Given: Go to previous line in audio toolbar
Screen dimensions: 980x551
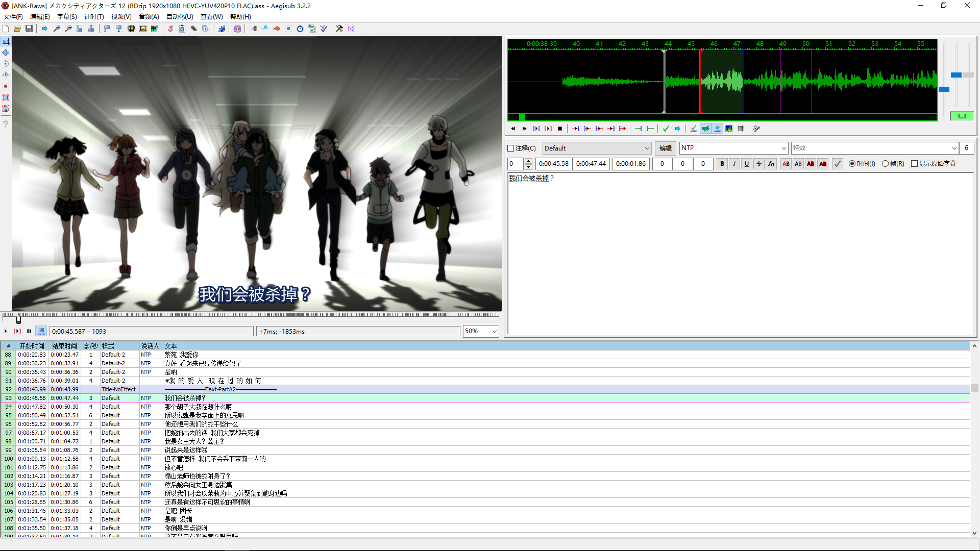Looking at the screenshot, I should tap(513, 129).
